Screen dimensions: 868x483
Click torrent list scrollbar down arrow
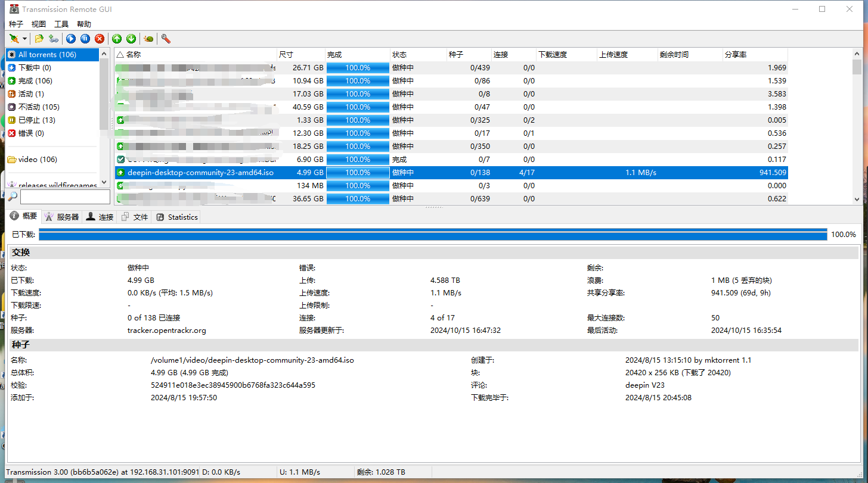[x=857, y=200]
